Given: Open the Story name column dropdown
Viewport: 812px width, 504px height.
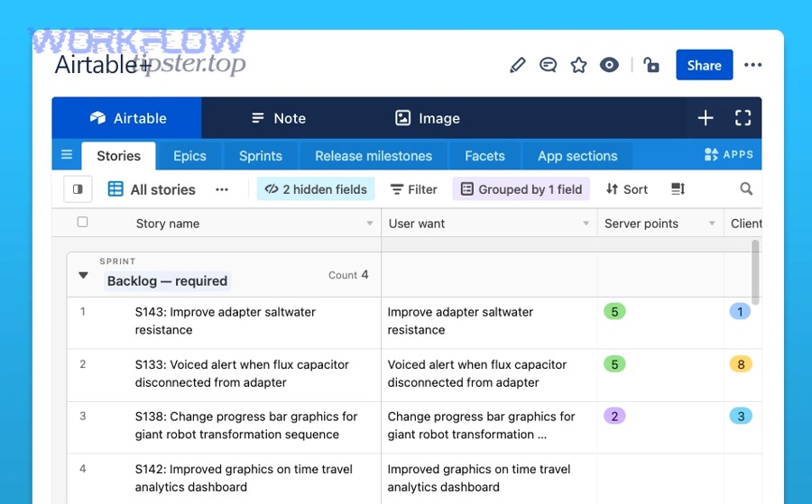Looking at the screenshot, I should [370, 224].
